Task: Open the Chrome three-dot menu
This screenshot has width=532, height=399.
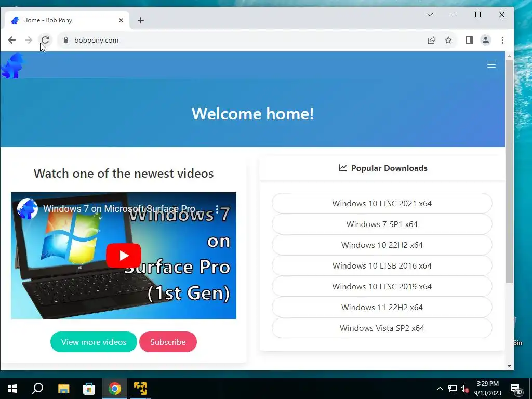Action: click(x=502, y=40)
